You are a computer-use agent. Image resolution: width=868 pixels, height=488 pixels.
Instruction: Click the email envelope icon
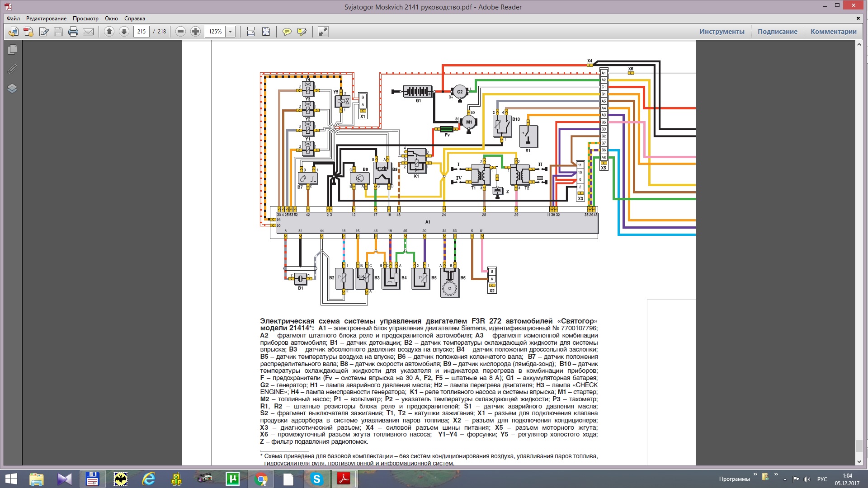tap(88, 32)
